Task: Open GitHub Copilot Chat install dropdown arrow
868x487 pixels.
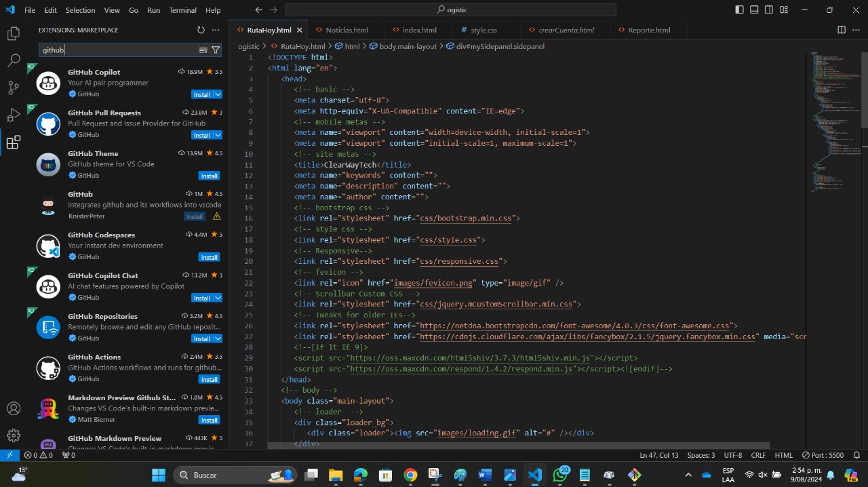Action: [x=218, y=298]
